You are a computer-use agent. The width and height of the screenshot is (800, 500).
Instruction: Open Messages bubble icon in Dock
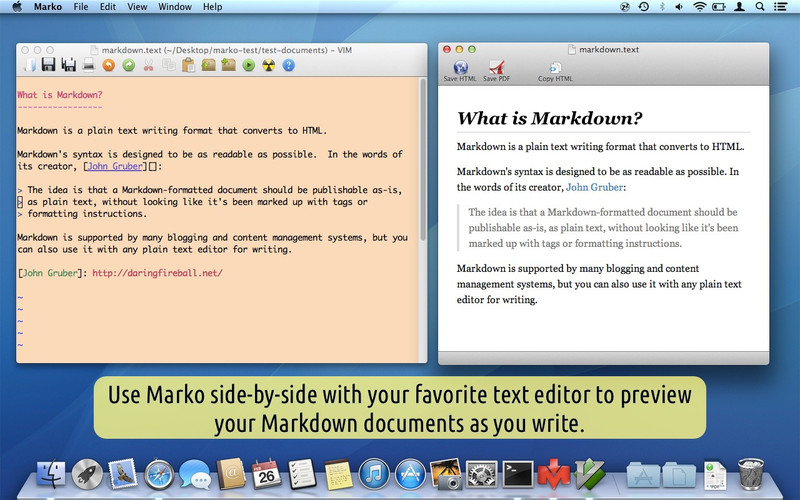pos(194,474)
